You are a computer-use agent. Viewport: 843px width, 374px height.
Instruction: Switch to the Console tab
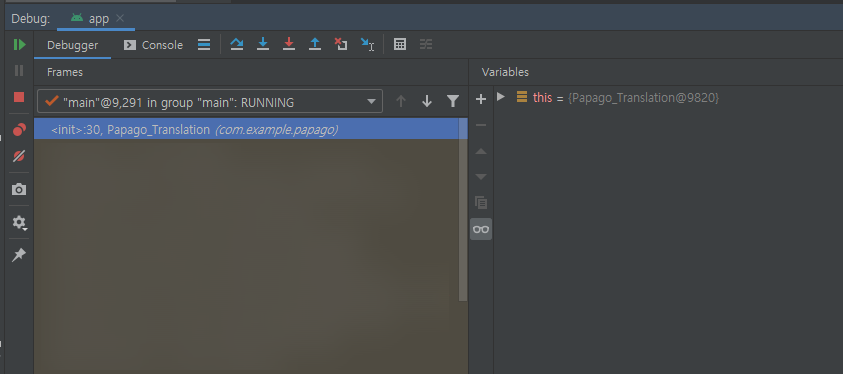pyautogui.click(x=154, y=45)
